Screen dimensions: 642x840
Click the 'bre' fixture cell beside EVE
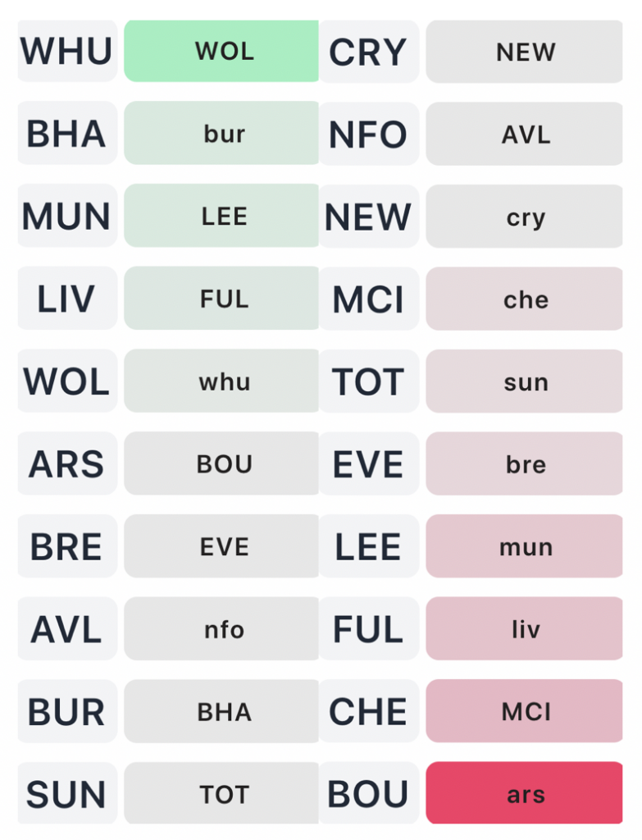coord(524,464)
